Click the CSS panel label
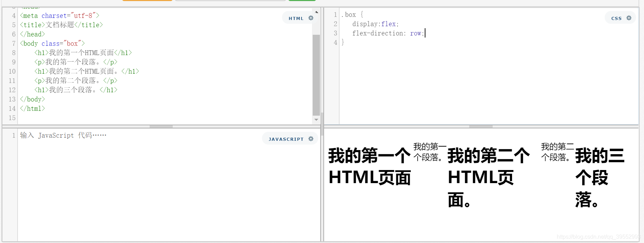644x243 pixels. [x=616, y=18]
